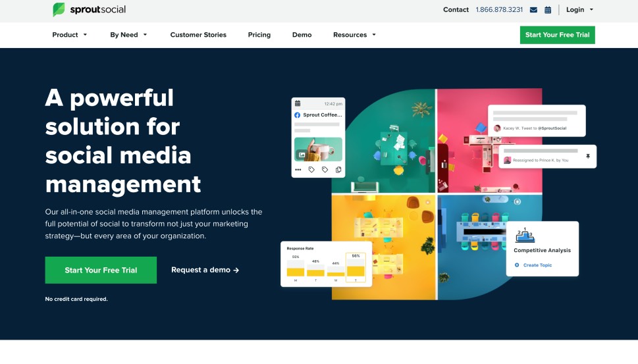Open the Pricing page

[x=259, y=35]
